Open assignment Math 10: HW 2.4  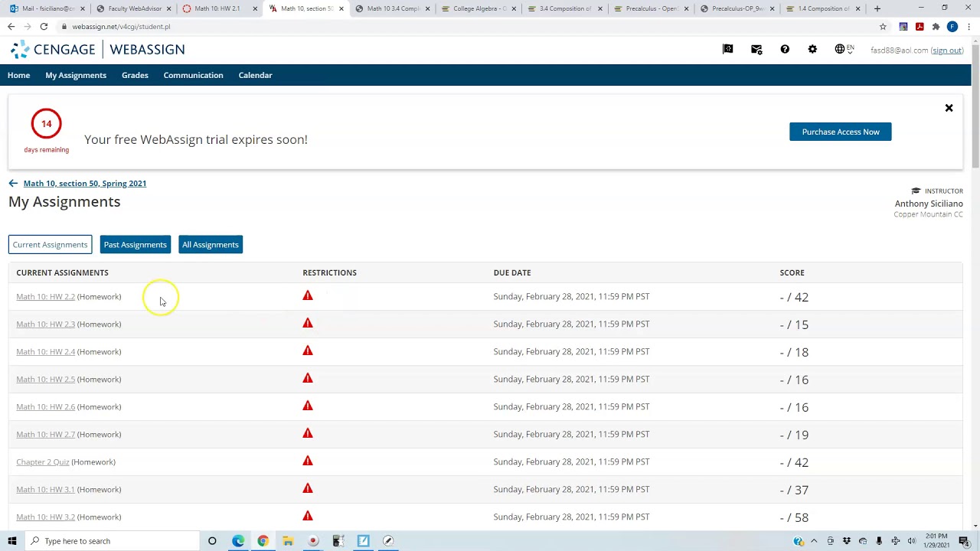click(x=46, y=352)
